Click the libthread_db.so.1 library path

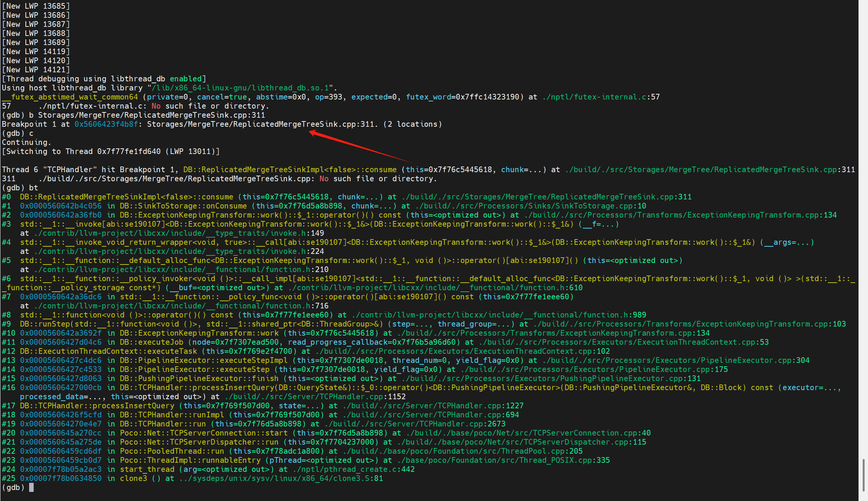[240, 88]
